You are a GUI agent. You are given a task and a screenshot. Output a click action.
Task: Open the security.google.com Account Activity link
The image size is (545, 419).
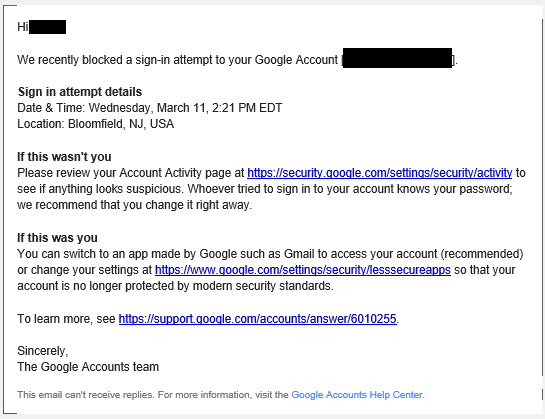click(x=380, y=173)
